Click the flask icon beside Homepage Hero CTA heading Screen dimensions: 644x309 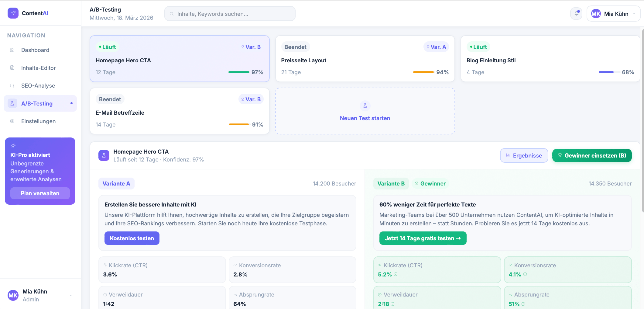click(104, 155)
